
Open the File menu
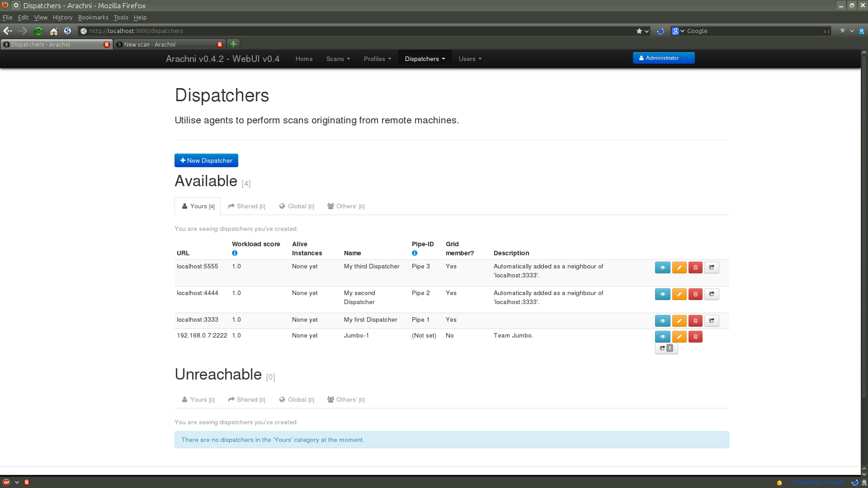point(8,17)
